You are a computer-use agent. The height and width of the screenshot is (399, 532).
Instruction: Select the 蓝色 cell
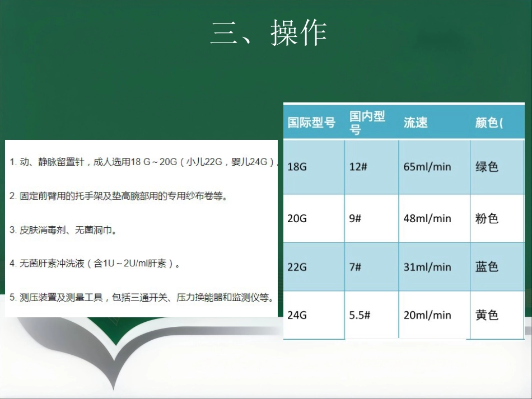497,267
